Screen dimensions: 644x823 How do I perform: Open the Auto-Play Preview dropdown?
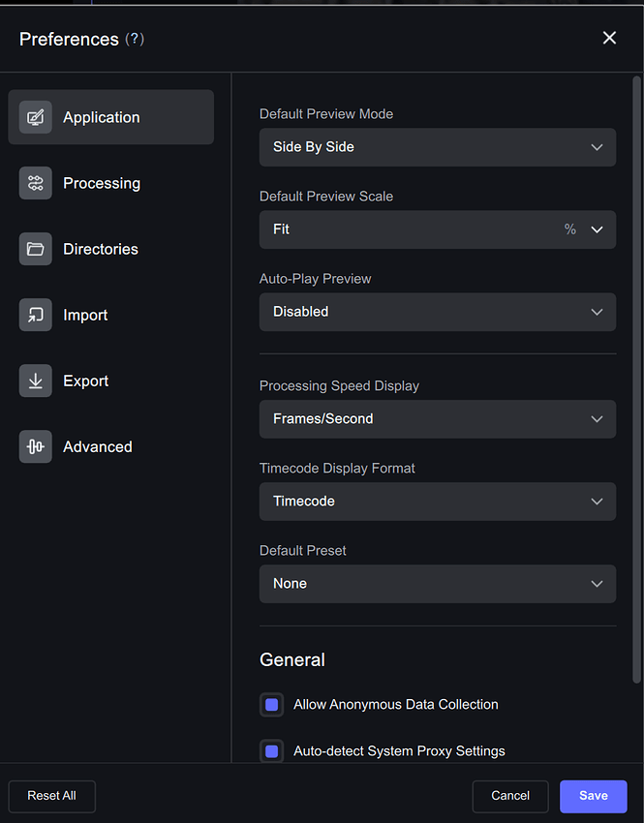[x=437, y=312]
